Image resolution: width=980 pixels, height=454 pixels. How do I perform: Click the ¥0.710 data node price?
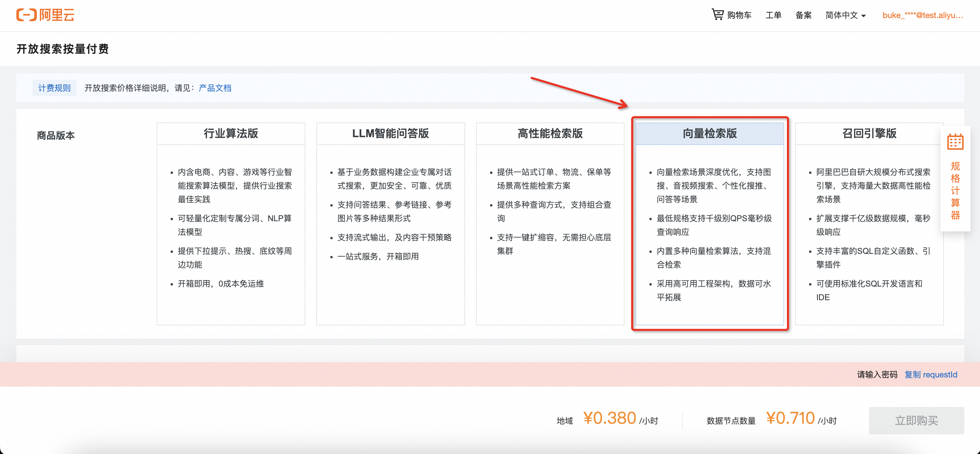[x=790, y=418]
